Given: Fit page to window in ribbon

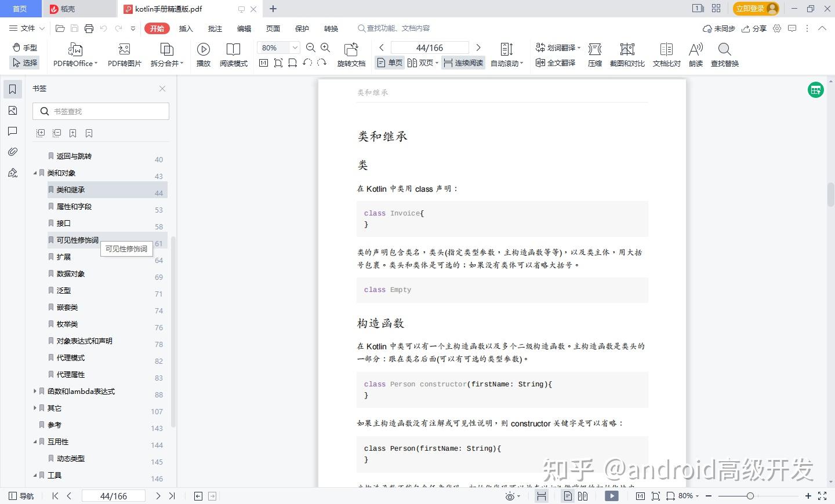Looking at the screenshot, I should 278,63.
